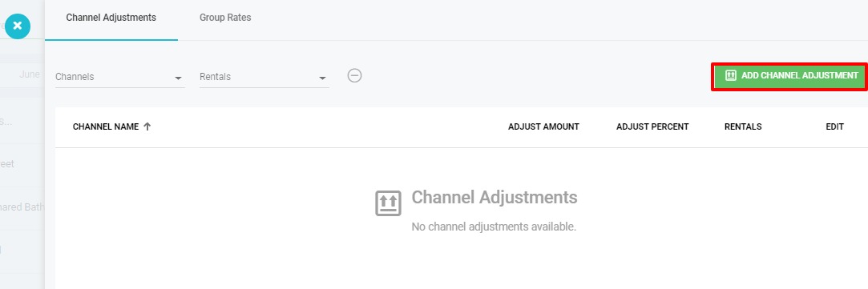Click the Adjust Percent column header

[652, 126]
